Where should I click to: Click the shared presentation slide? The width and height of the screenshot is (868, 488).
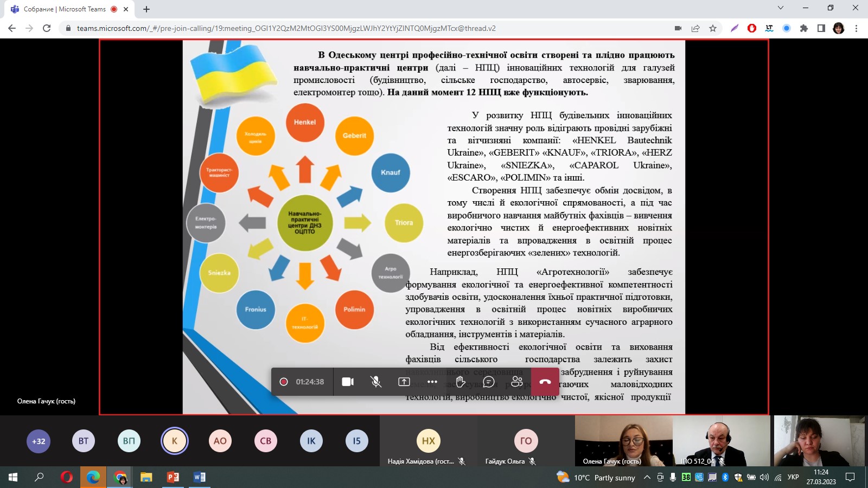(x=434, y=227)
